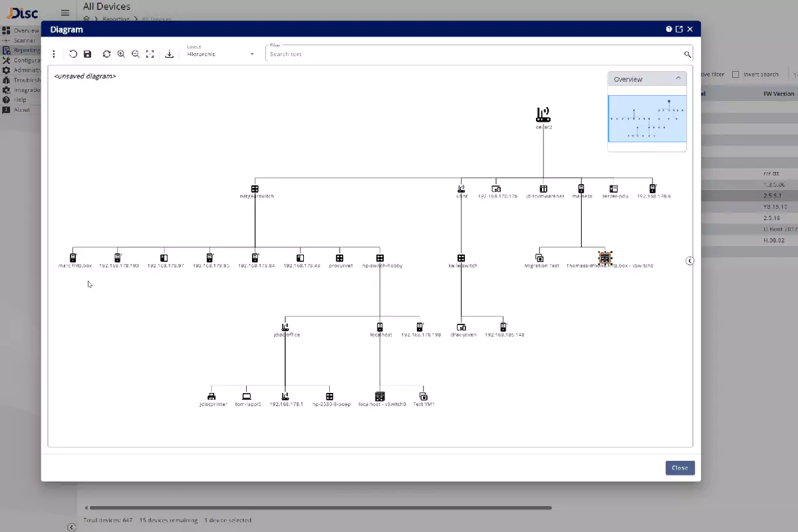
Task: Click the zoom in magnifier icon
Action: 121,54
